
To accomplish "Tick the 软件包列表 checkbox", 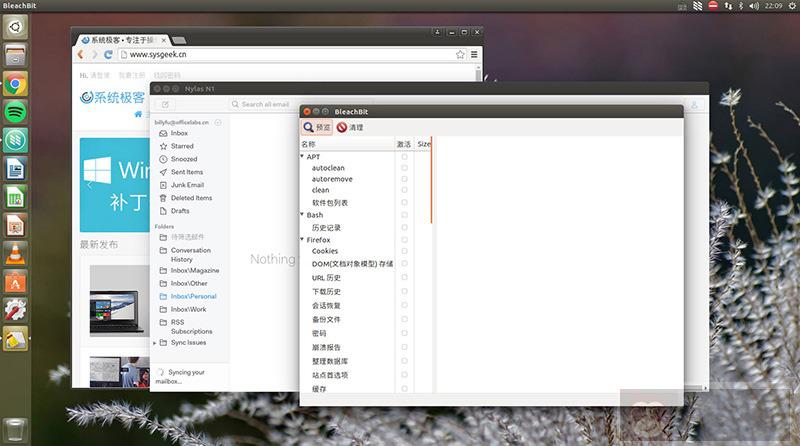I will point(404,203).
